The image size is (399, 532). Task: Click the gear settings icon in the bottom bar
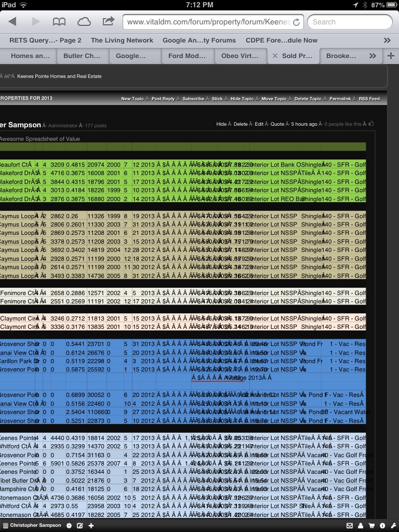coord(69,526)
